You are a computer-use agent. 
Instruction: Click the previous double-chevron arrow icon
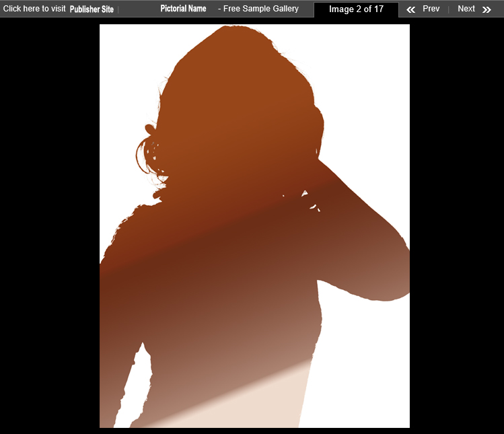pos(410,9)
